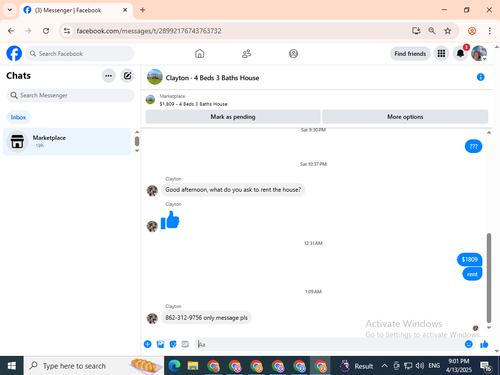
Task: View site information icon in address bar
Action: pyautogui.click(x=67, y=31)
